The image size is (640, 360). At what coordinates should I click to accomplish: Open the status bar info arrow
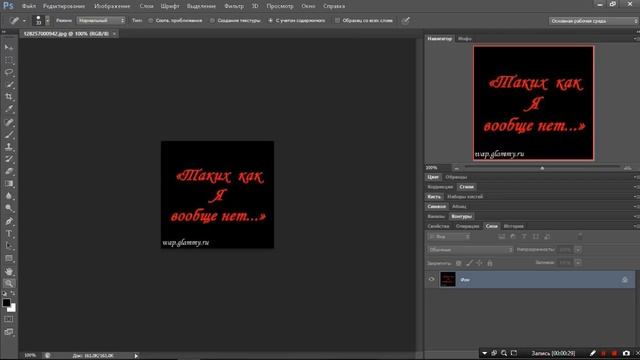pos(136,356)
